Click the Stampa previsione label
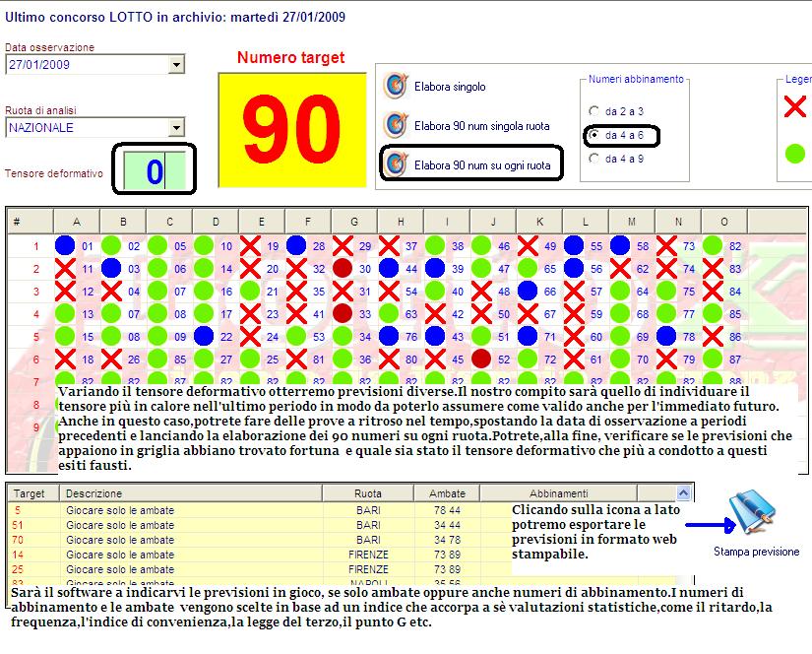Image resolution: width=812 pixels, height=654 pixels. pos(756,552)
